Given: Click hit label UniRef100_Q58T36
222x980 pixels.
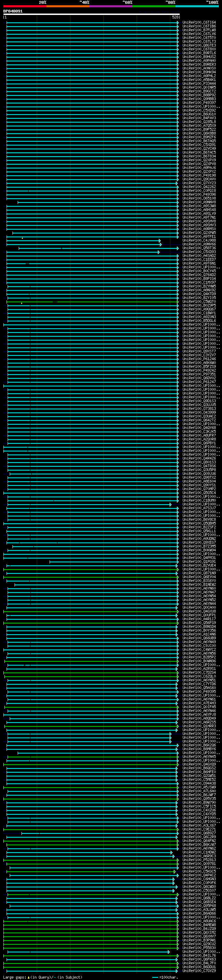Looking at the screenshot, I should (x=199, y=248).
